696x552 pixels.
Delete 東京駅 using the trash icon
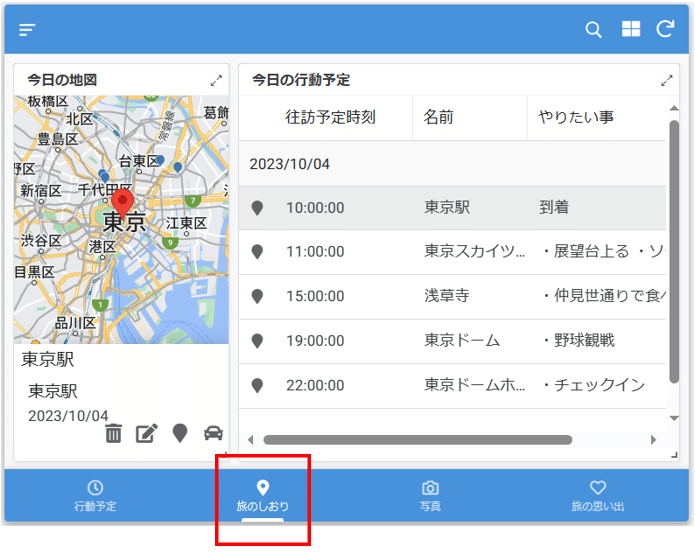pyautogui.click(x=114, y=433)
